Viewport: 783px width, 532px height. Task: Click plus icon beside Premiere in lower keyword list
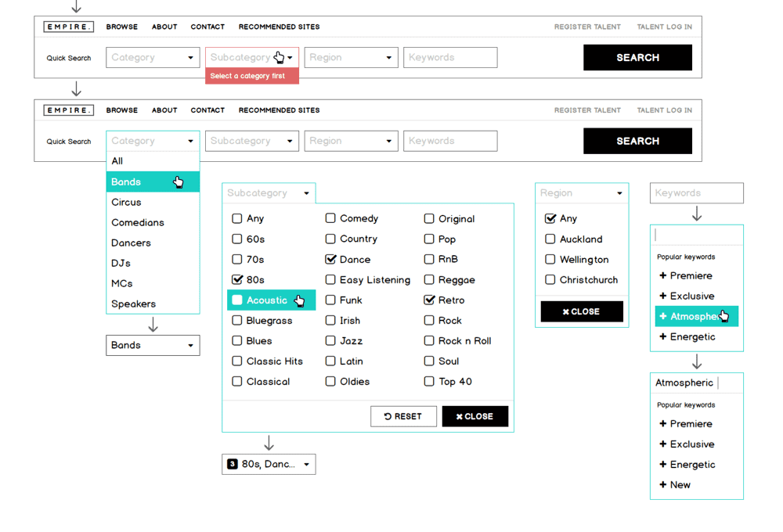[662, 424]
